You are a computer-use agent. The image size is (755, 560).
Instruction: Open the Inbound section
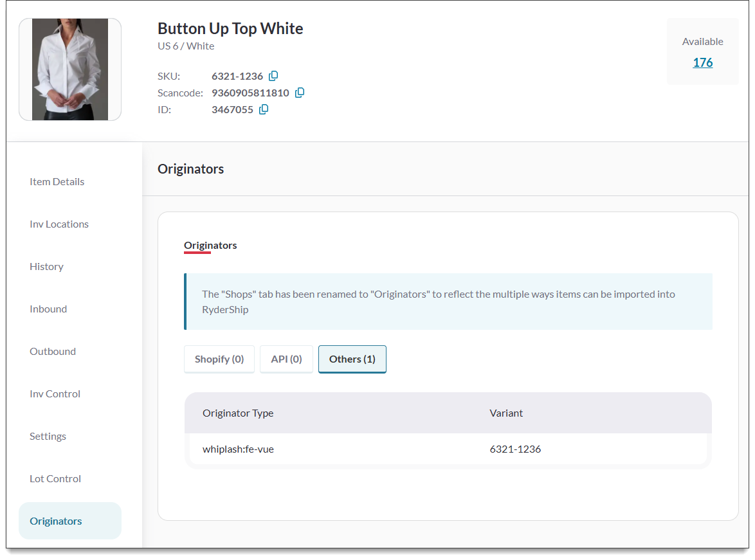(x=48, y=309)
